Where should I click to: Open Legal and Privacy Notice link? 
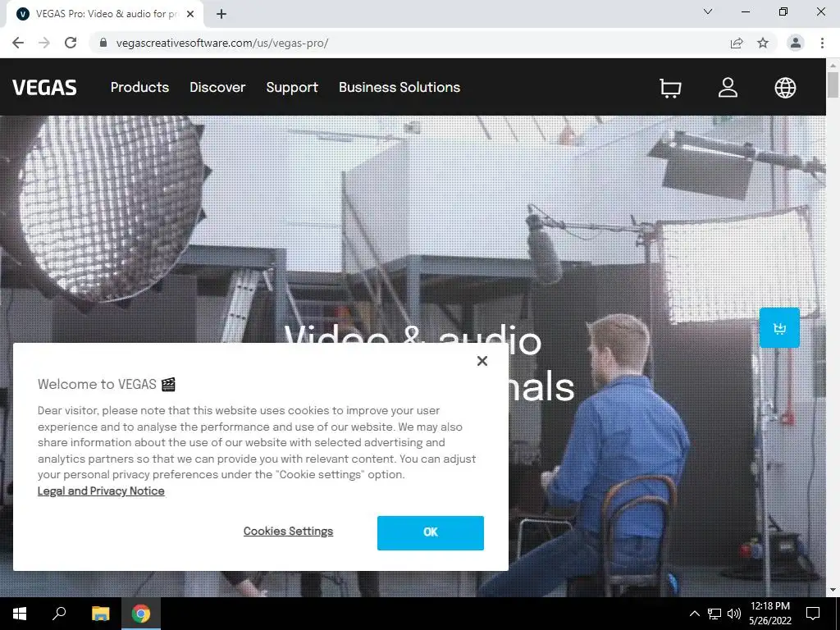tap(101, 491)
